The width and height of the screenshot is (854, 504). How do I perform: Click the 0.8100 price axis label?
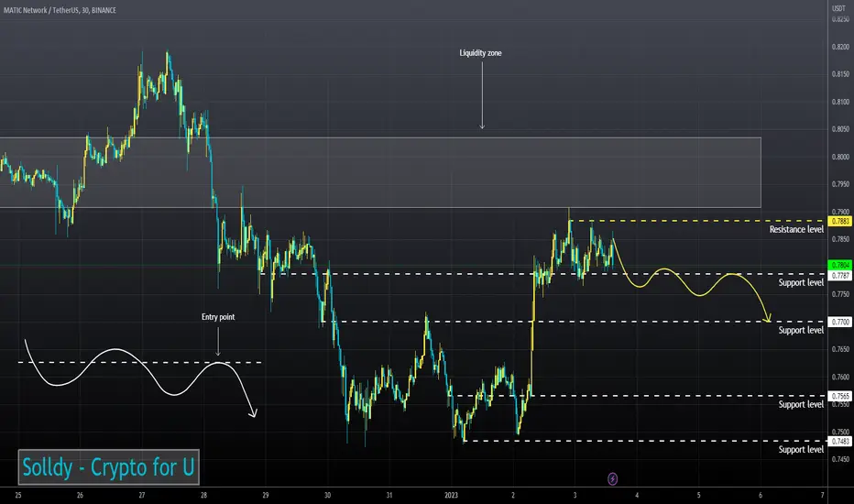840,102
